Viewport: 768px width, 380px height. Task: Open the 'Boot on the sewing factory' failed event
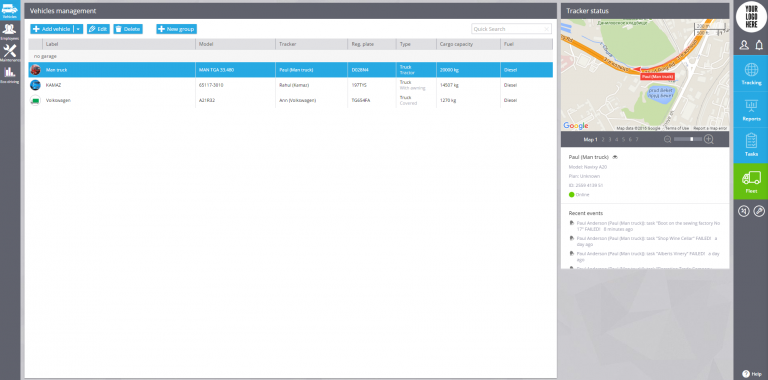648,226
